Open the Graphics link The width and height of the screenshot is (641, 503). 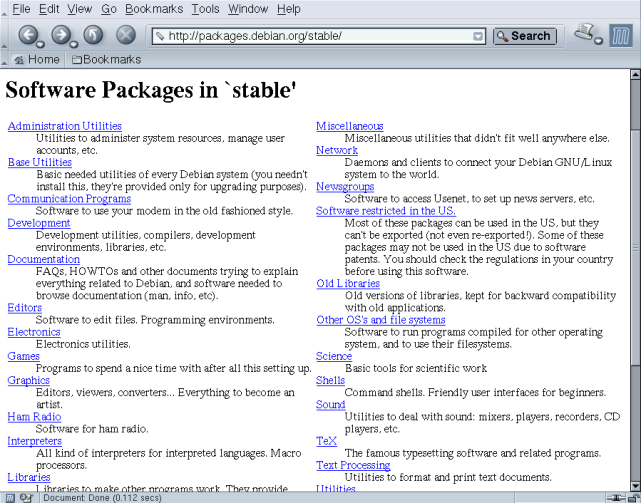tap(29, 381)
